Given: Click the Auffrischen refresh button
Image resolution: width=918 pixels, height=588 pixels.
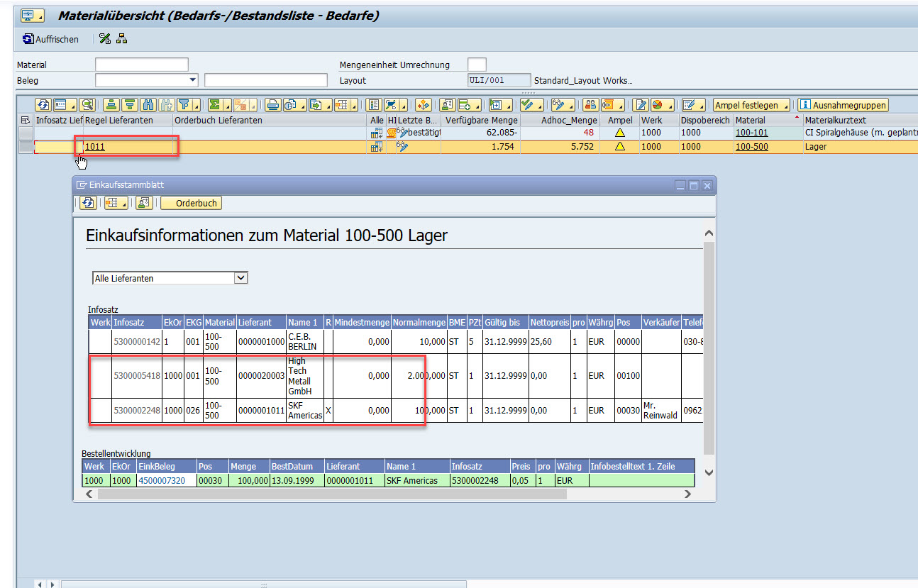Looking at the screenshot, I should coord(50,39).
